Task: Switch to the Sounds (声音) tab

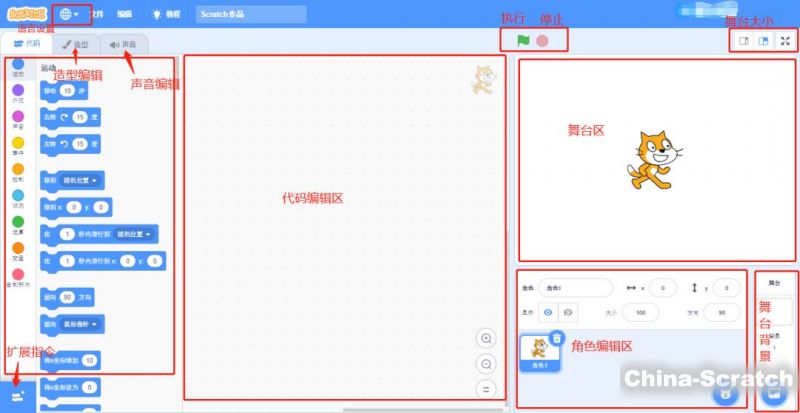Action: coord(125,44)
